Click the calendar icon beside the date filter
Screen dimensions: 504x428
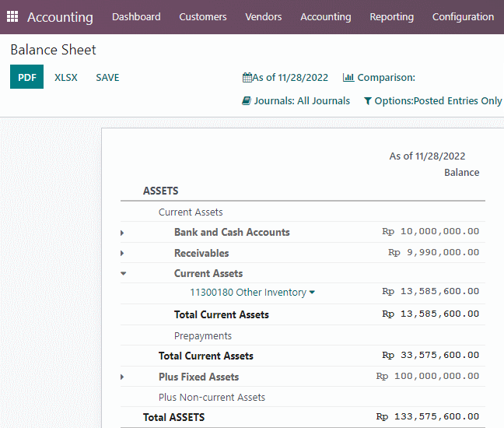pyautogui.click(x=247, y=78)
